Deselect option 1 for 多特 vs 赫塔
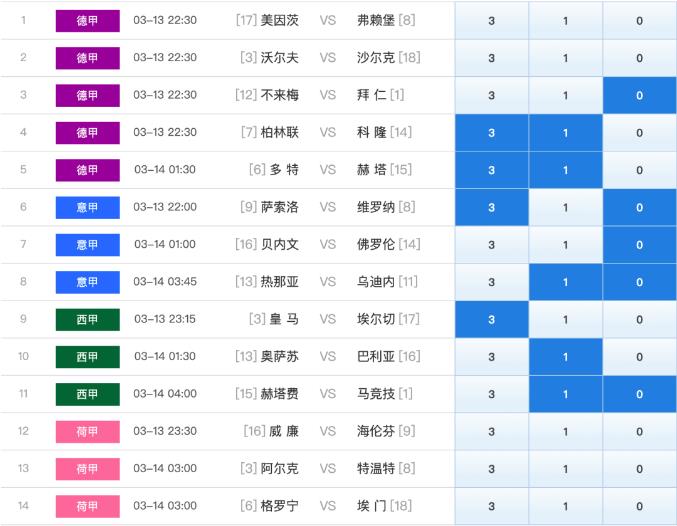 (x=566, y=170)
